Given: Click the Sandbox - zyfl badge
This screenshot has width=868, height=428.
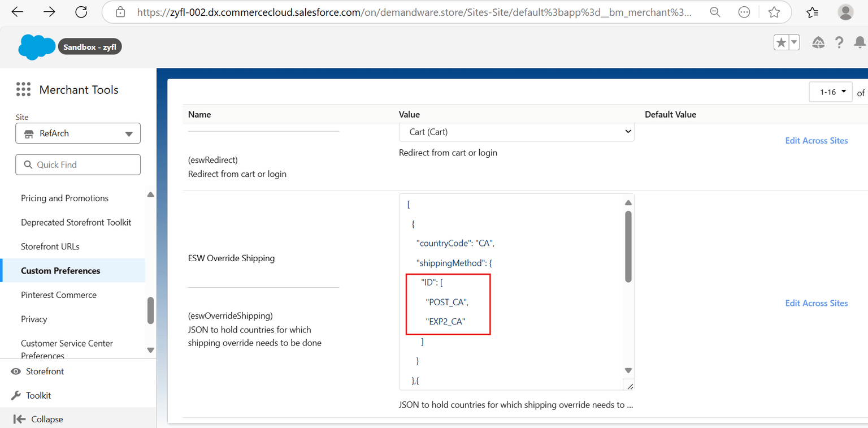Looking at the screenshot, I should coord(90,47).
